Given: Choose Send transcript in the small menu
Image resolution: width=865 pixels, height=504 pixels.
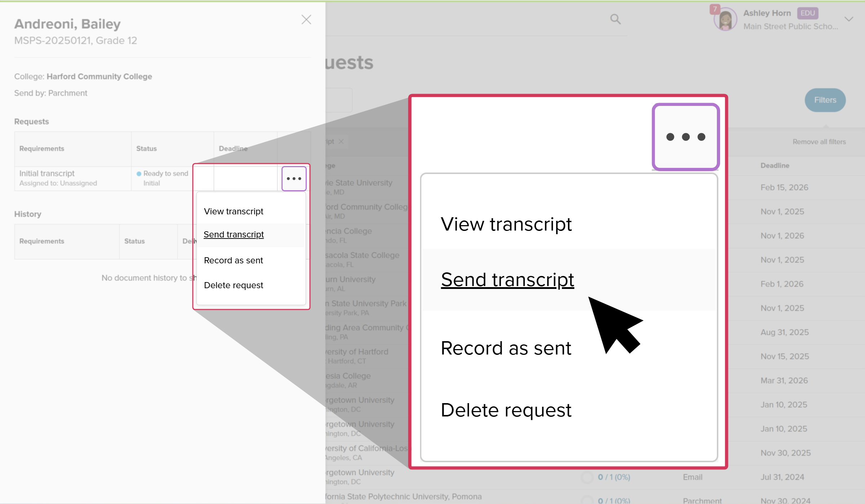Looking at the screenshot, I should tap(234, 235).
